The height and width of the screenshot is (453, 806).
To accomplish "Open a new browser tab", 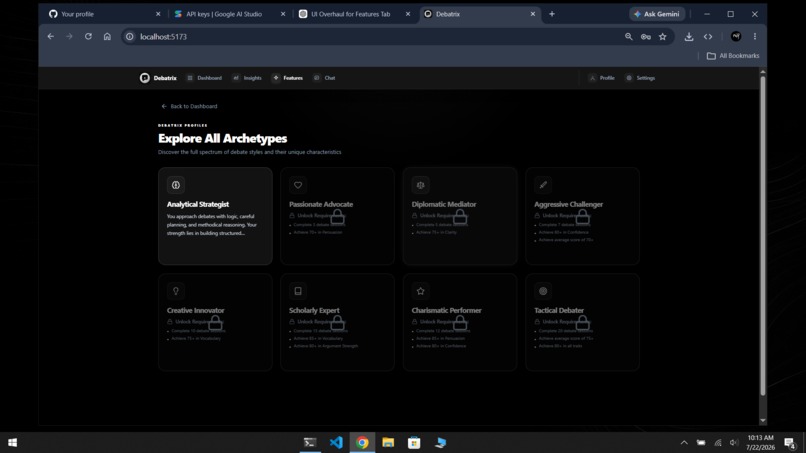I will (x=552, y=14).
